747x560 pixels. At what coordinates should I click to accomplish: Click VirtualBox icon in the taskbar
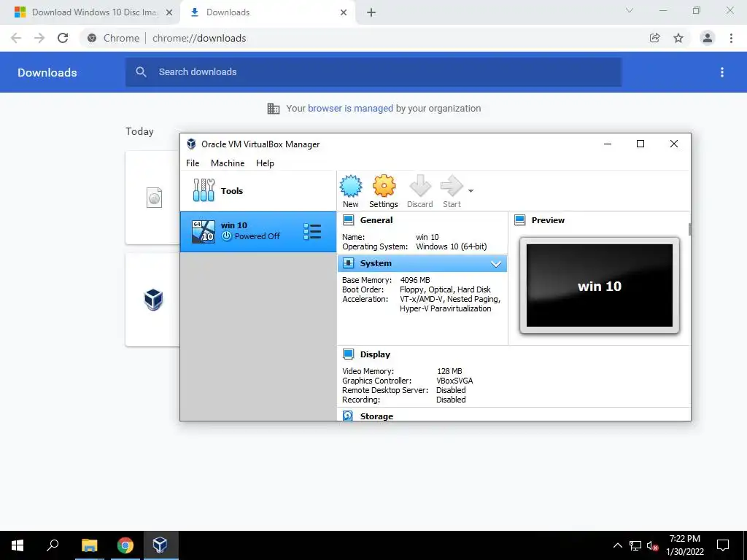(160, 545)
